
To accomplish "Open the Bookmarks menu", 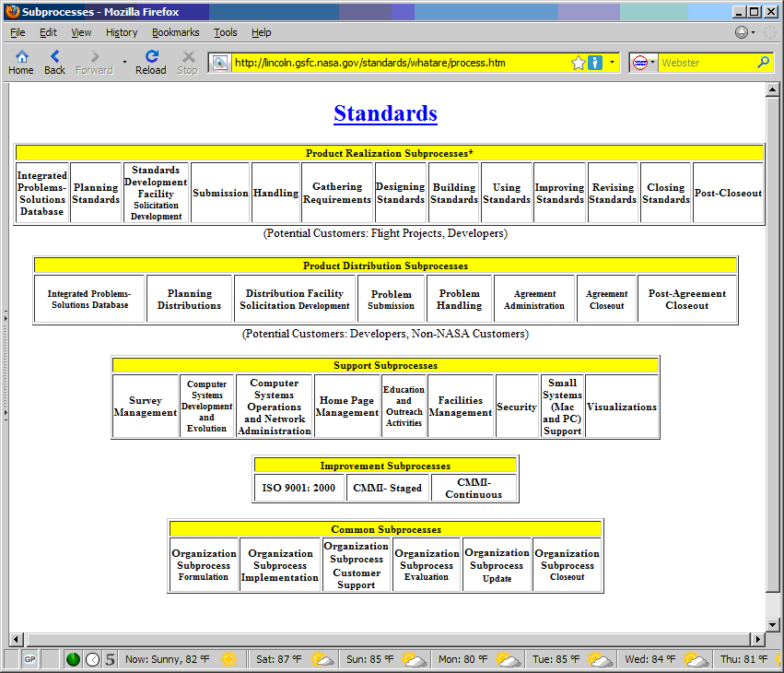I will 175,32.
